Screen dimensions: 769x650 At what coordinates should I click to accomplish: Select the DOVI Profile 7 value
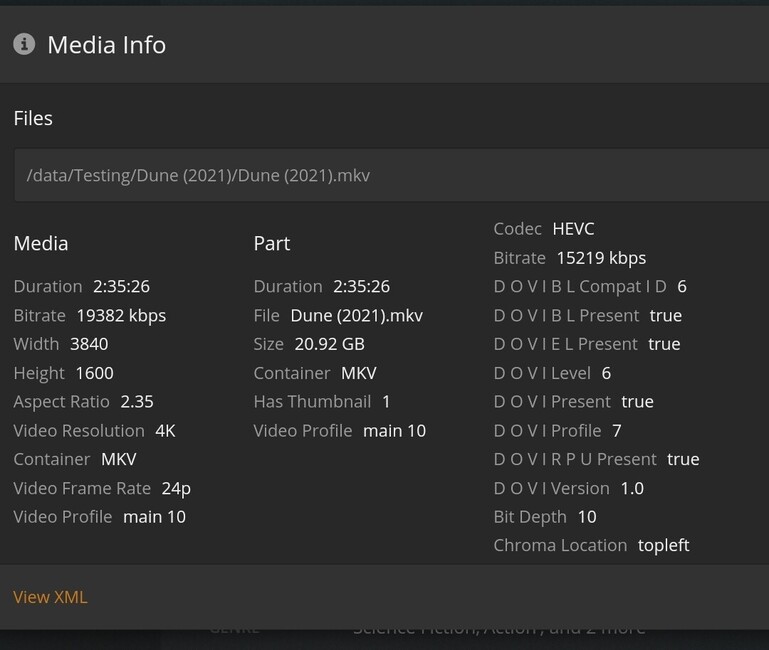[617, 431]
